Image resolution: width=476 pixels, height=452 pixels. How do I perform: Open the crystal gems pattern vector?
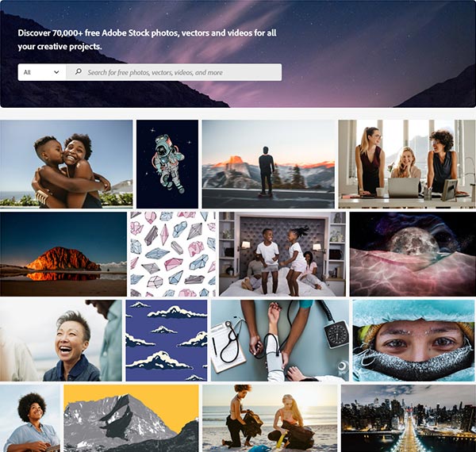point(173,255)
